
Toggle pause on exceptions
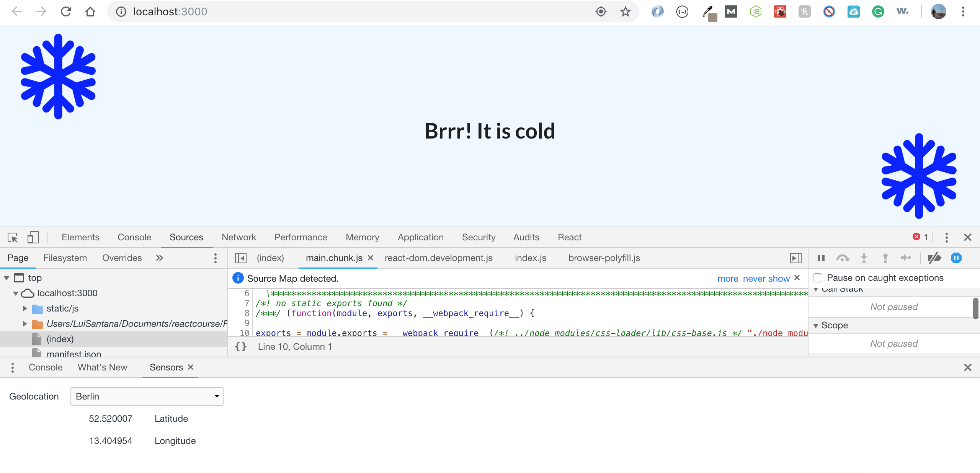point(956,258)
